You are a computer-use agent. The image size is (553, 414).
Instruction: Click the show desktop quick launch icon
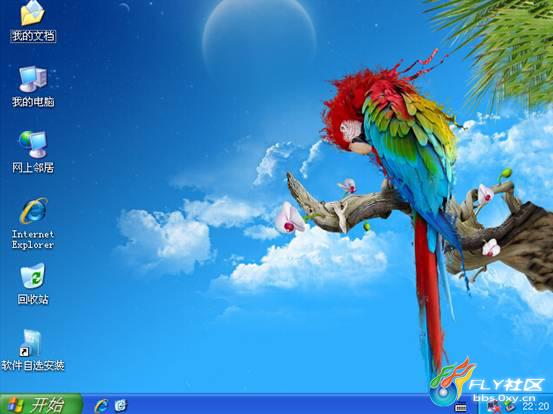(121, 406)
